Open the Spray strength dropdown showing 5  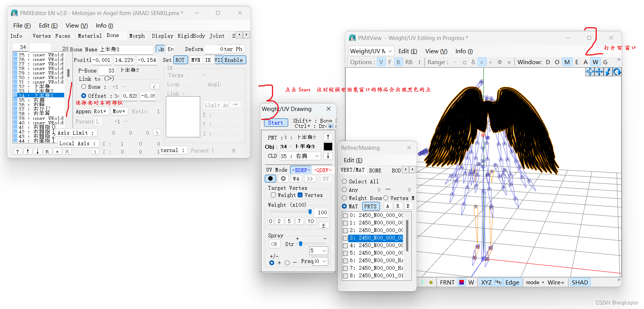pyautogui.click(x=318, y=251)
